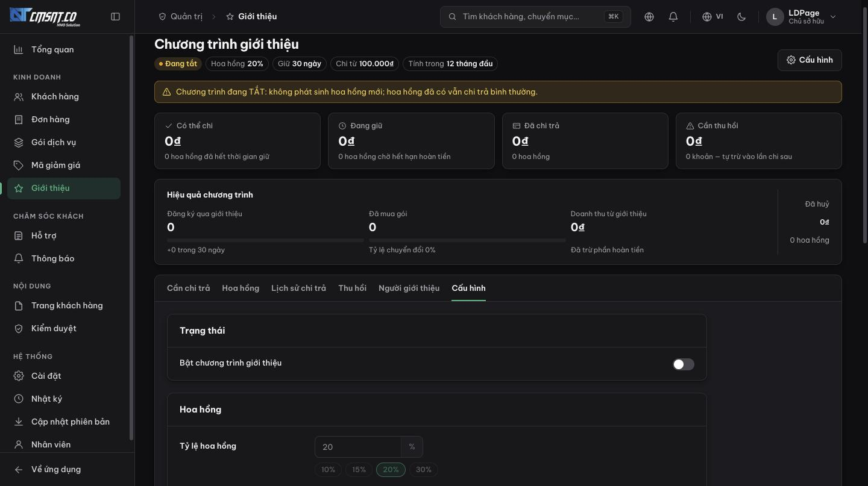This screenshot has width=868, height=486.
Task: Click the Về ứng dụng back arrow
Action: click(19, 469)
